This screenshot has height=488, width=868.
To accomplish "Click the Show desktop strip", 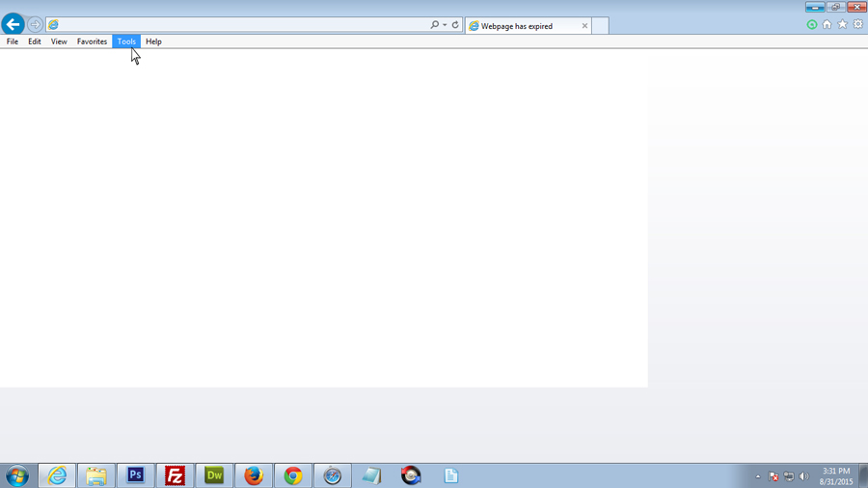I will point(863,475).
